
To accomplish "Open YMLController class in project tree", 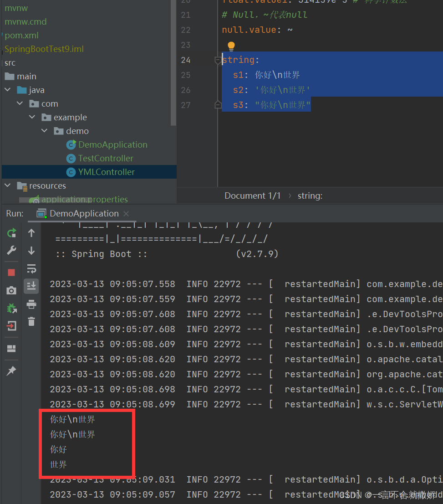I will (x=106, y=172).
